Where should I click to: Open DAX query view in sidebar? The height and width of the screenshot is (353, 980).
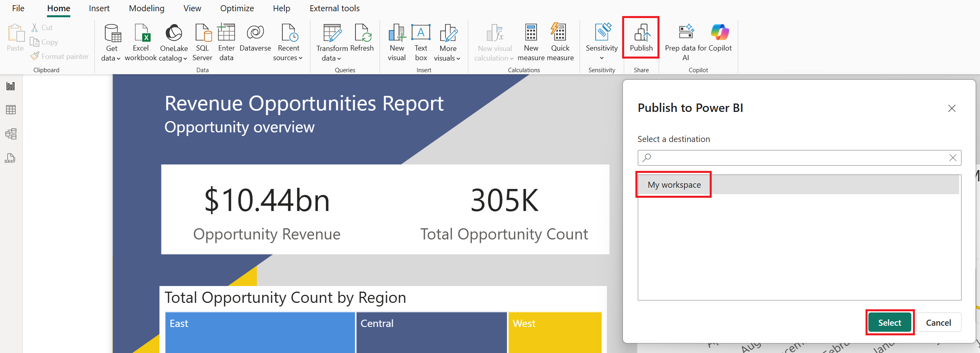point(10,158)
